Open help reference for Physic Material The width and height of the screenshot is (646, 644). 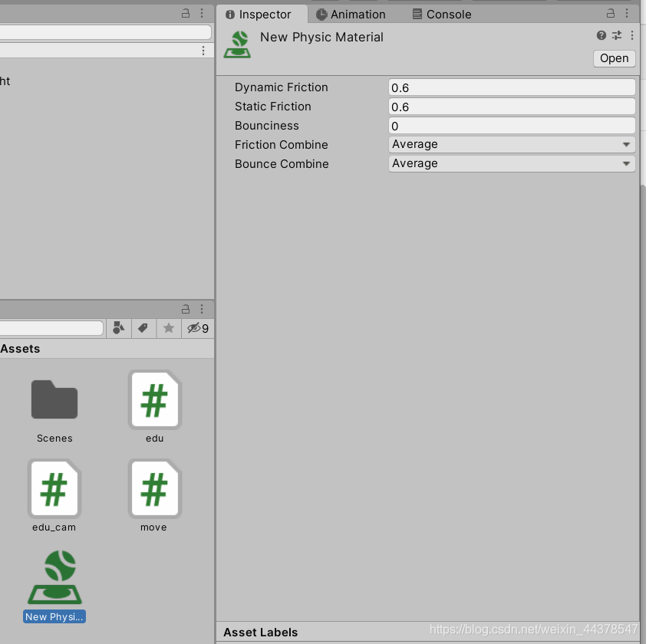(601, 35)
